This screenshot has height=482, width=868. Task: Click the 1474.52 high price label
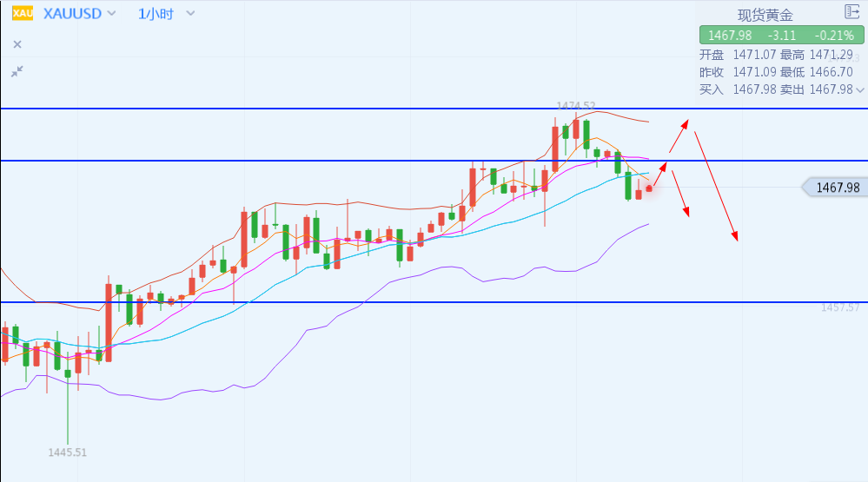point(575,106)
